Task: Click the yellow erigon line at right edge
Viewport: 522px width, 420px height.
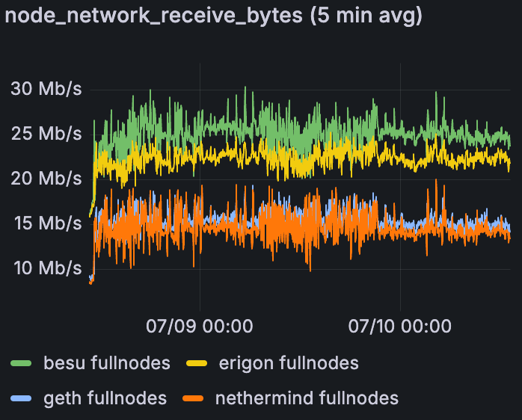Action: pos(508,159)
